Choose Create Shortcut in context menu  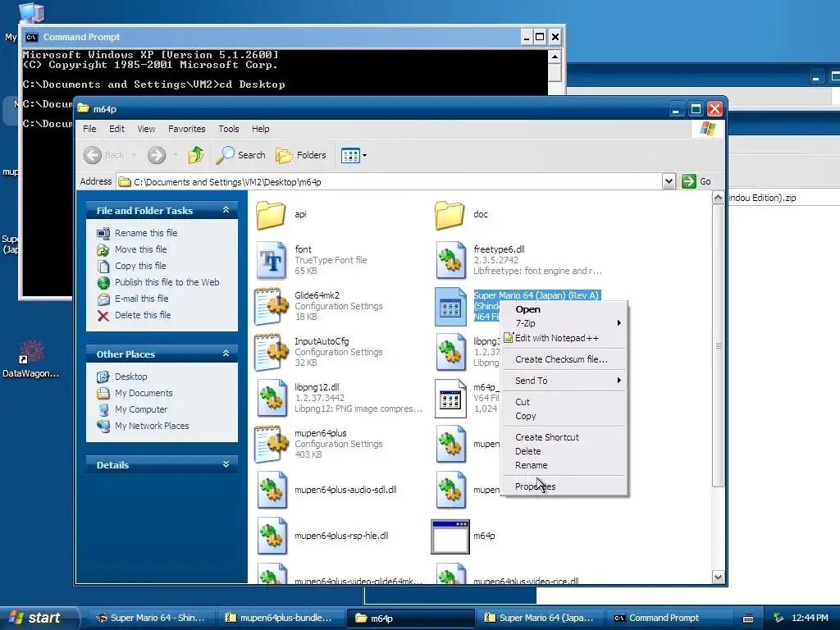(x=564, y=437)
